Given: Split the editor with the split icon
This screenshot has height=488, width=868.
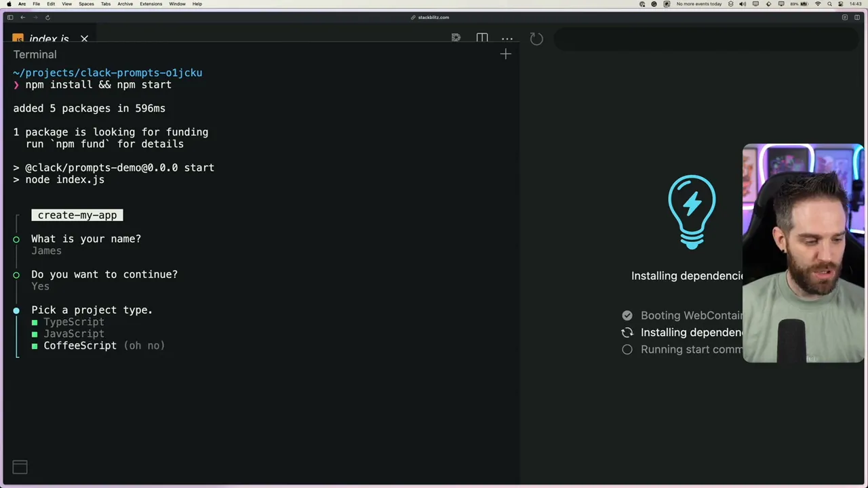Looking at the screenshot, I should coord(482,39).
